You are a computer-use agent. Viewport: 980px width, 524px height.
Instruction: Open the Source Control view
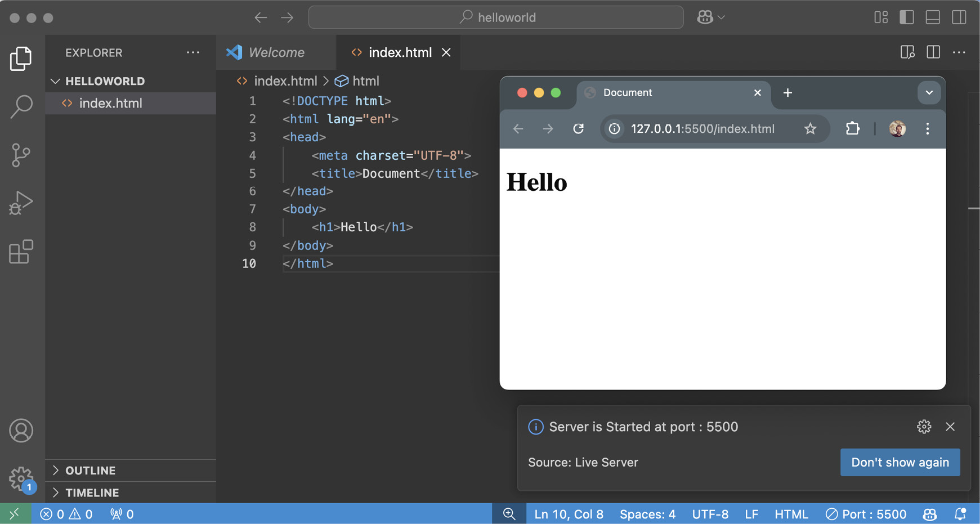pos(21,155)
